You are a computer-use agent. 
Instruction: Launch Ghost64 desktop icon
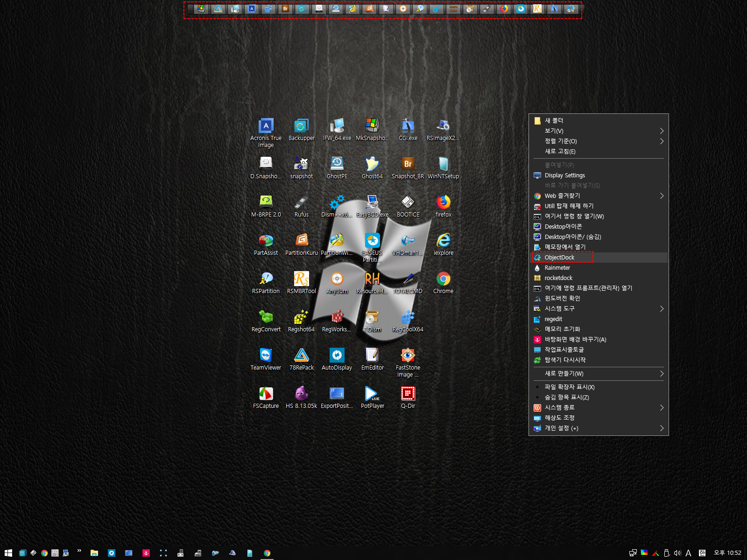coord(372,168)
